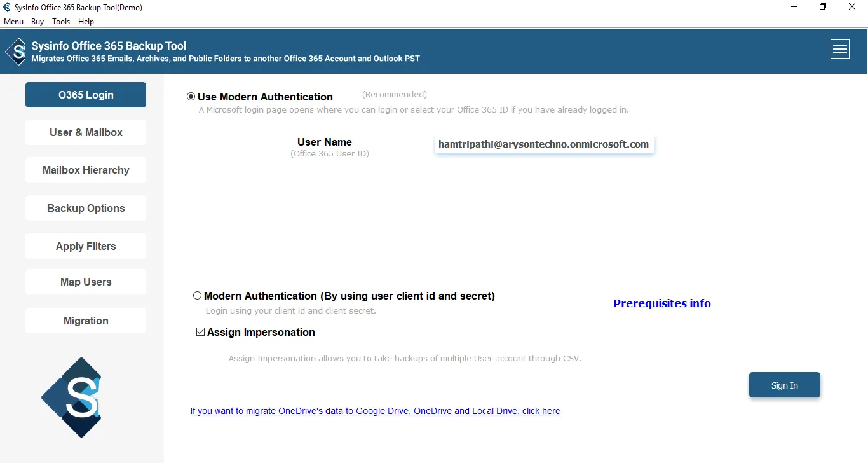Open the Prerequisites info link
The image size is (868, 463).
tap(661, 303)
